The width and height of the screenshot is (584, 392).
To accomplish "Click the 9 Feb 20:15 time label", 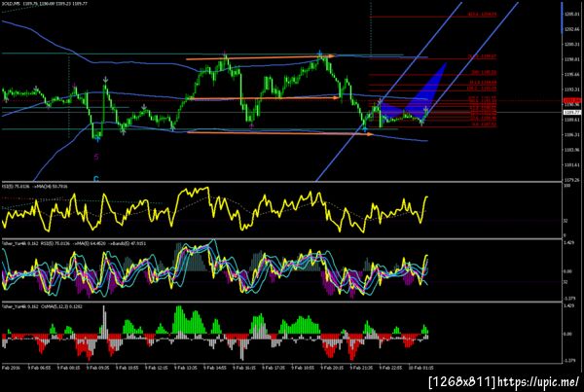I will 332,368.
